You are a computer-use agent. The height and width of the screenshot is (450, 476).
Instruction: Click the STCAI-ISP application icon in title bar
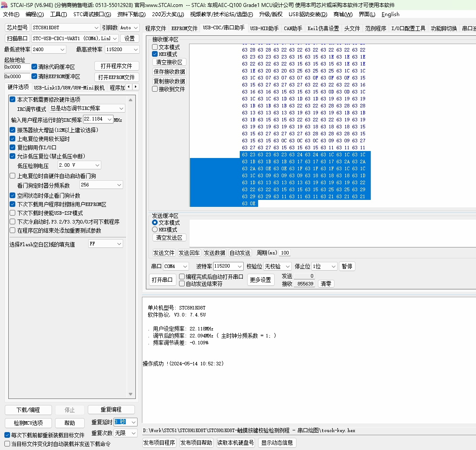[x=4, y=5]
